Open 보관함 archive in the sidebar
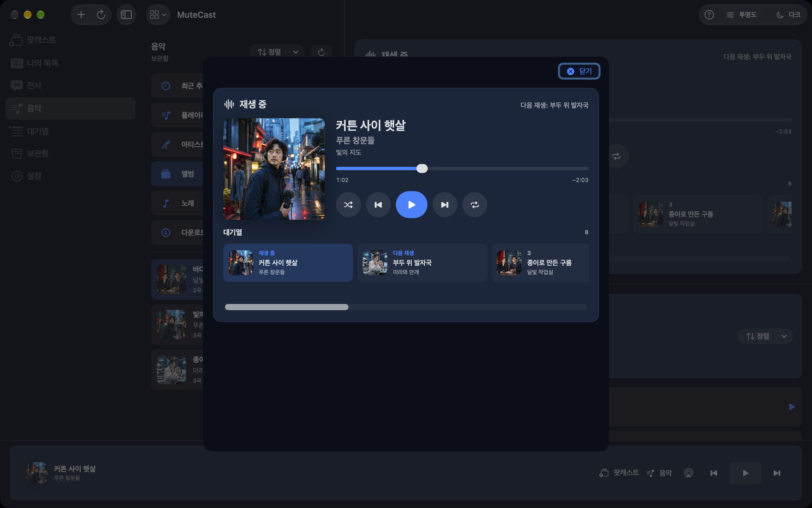The width and height of the screenshot is (812, 508). [70, 153]
